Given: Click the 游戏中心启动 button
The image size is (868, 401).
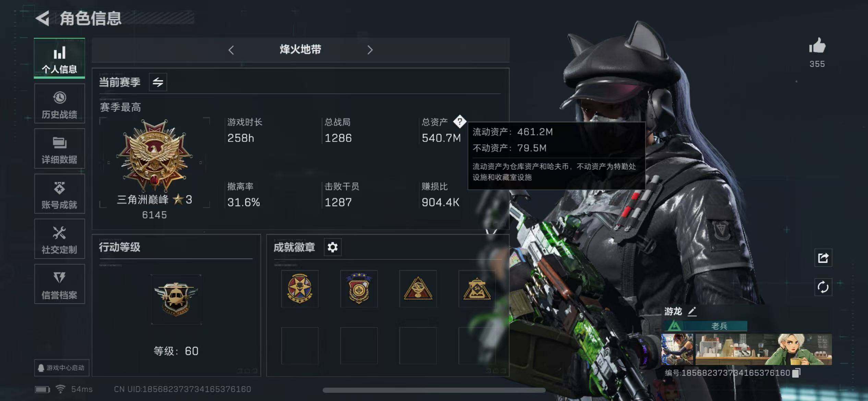Looking at the screenshot, I should click(62, 368).
